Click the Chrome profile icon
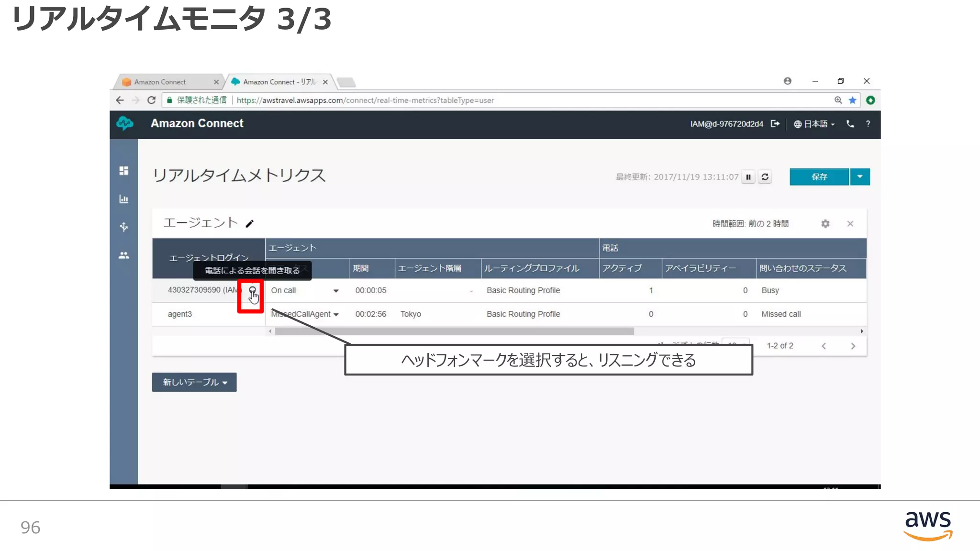 pyautogui.click(x=787, y=81)
